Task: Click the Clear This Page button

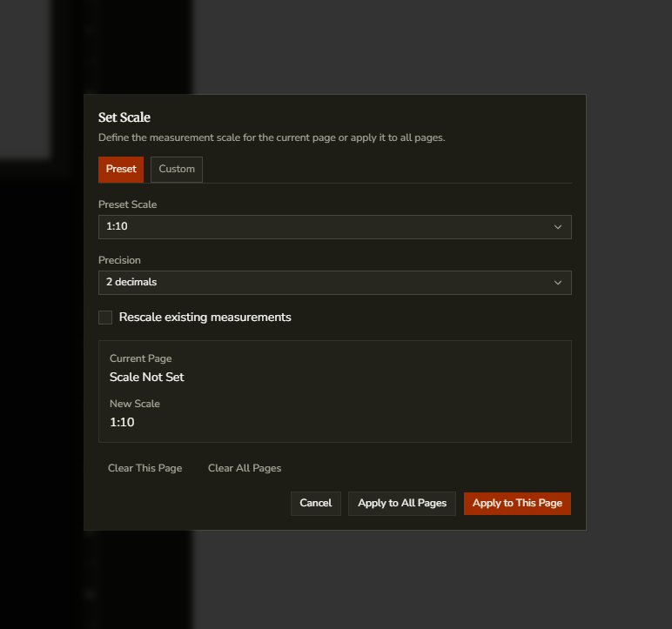Action: click(x=144, y=468)
